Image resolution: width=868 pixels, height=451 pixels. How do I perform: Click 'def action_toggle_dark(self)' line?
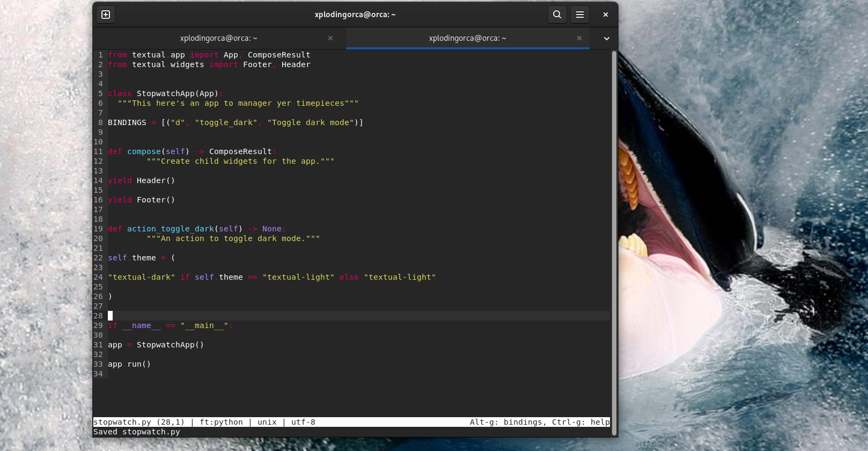(197, 229)
